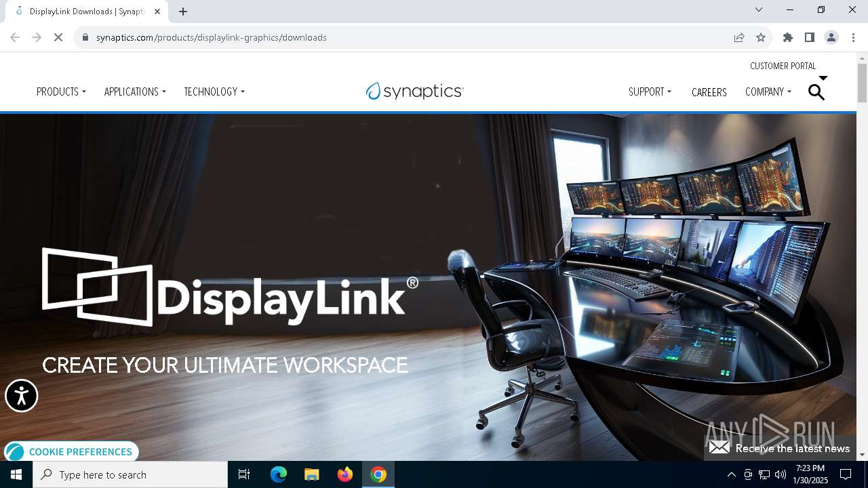
Task: Click the address bar URL field
Action: (x=407, y=37)
